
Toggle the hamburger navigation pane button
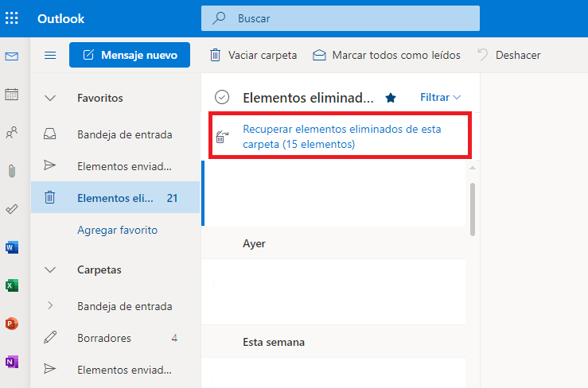pos(50,55)
